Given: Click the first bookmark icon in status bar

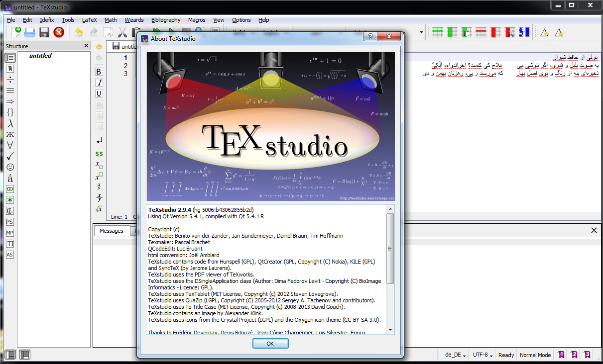Looking at the screenshot, I should pos(561,355).
